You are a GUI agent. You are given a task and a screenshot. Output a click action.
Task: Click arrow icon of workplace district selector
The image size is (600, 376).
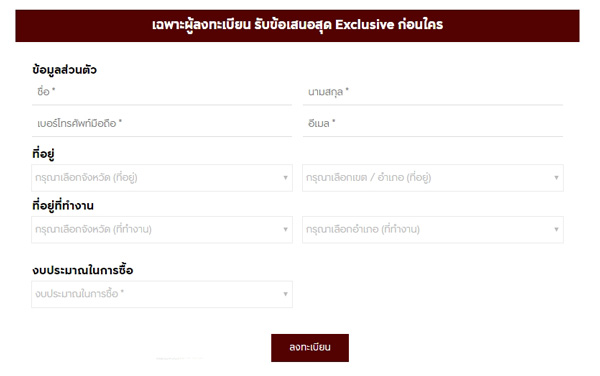[556, 229]
